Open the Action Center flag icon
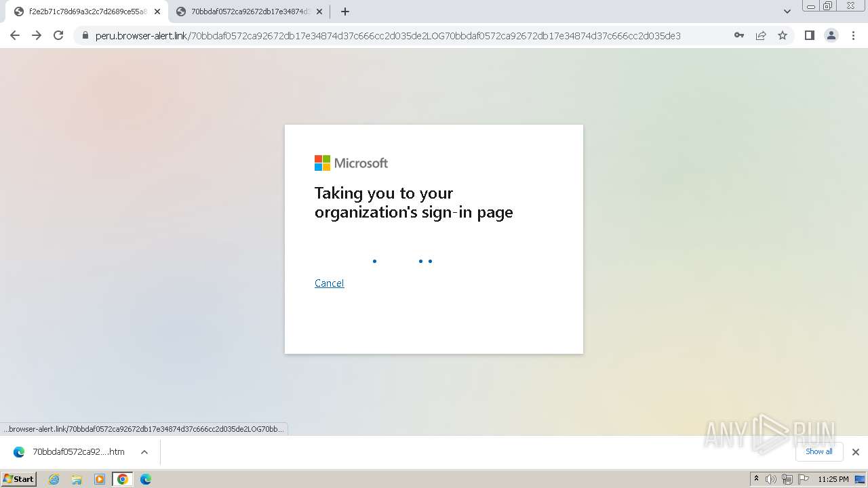Image resolution: width=868 pixels, height=488 pixels. (804, 479)
